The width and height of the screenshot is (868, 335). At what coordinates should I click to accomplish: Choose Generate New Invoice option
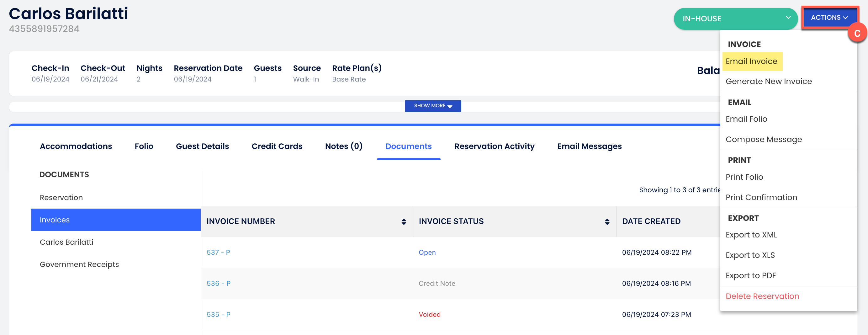(x=768, y=81)
